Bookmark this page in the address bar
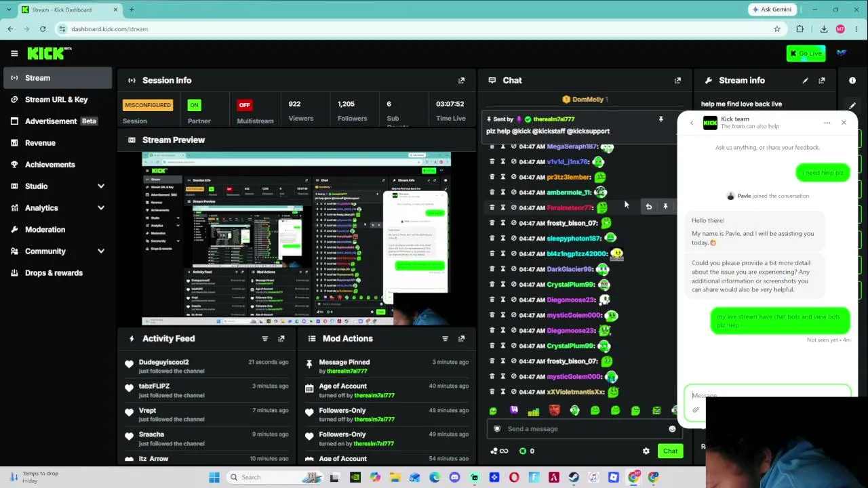 (x=777, y=29)
